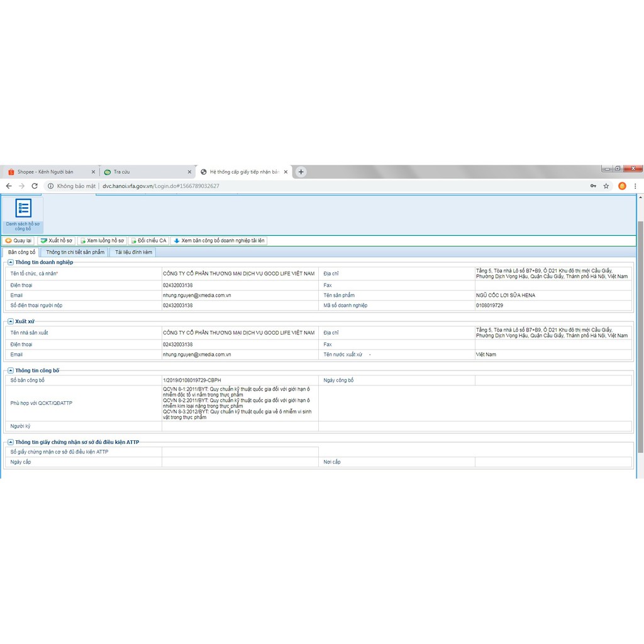Click the Quay lại button
Screen dimensions: 644x644
(18, 241)
